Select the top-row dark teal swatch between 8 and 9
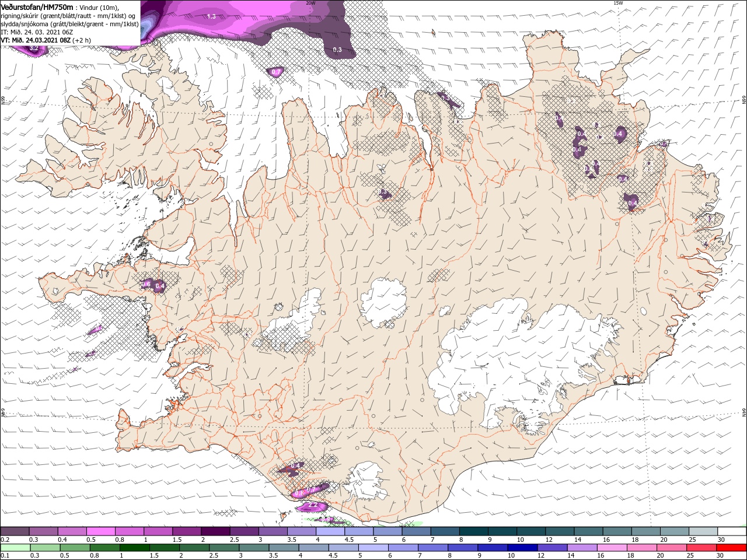The height and width of the screenshot is (560, 747). [x=474, y=531]
